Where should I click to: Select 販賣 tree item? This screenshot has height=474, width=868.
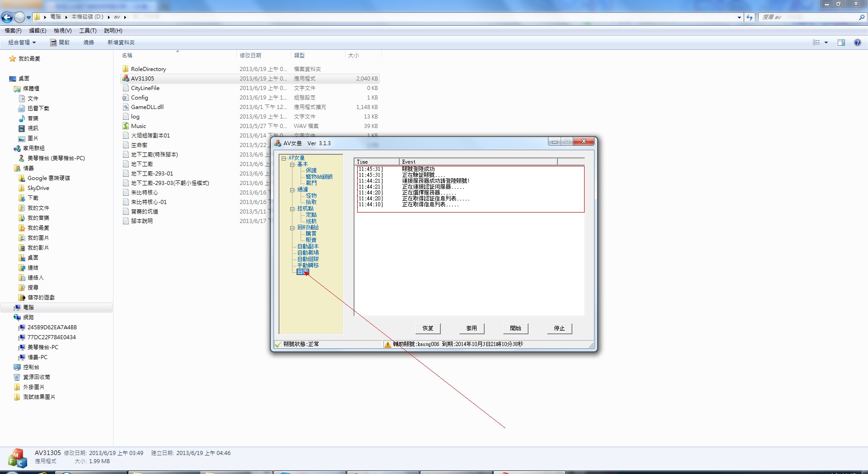click(x=311, y=240)
